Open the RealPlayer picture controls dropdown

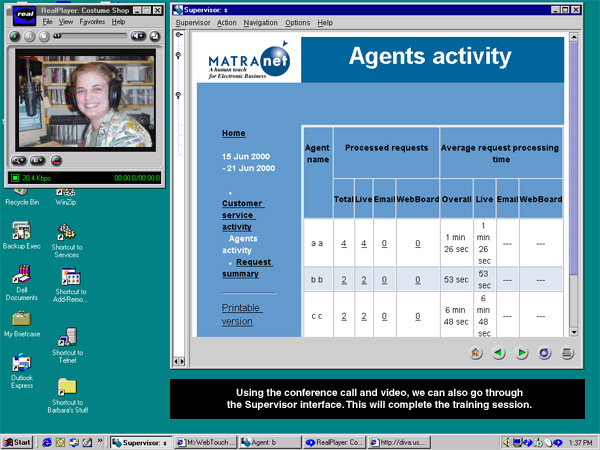click(38, 160)
